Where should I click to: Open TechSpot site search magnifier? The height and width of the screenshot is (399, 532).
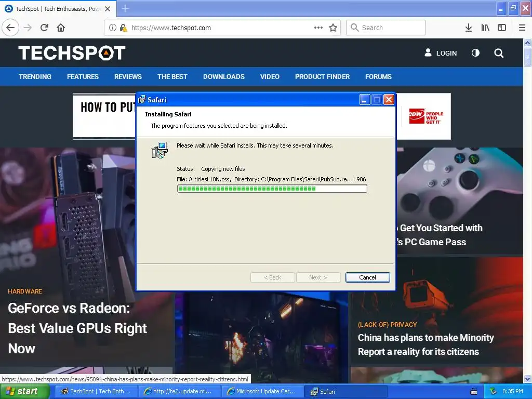pyautogui.click(x=499, y=53)
